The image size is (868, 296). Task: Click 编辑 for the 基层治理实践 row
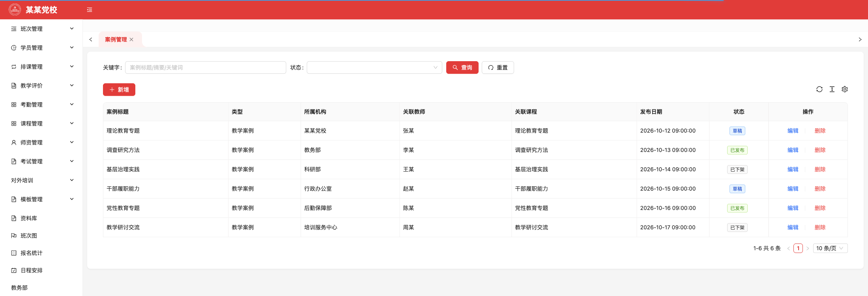click(793, 169)
